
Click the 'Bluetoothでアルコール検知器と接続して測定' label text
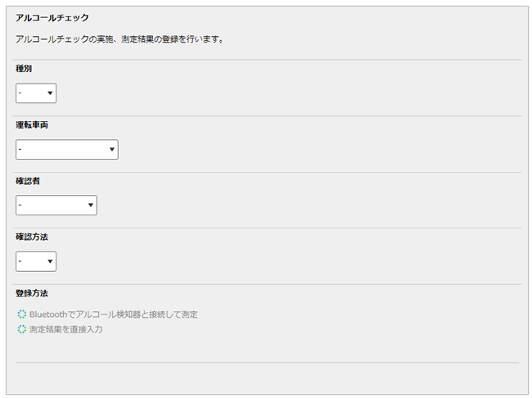click(x=113, y=314)
